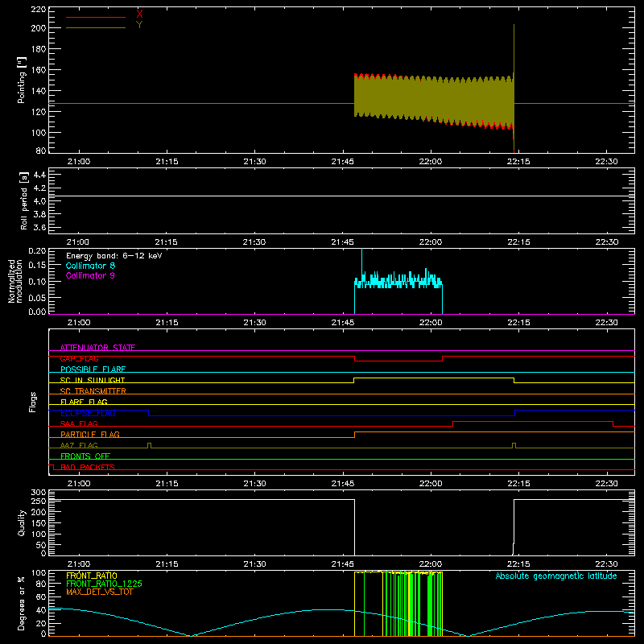Click the 140 tick on Pointing axis
This screenshot has width=644, height=644.
click(x=39, y=91)
